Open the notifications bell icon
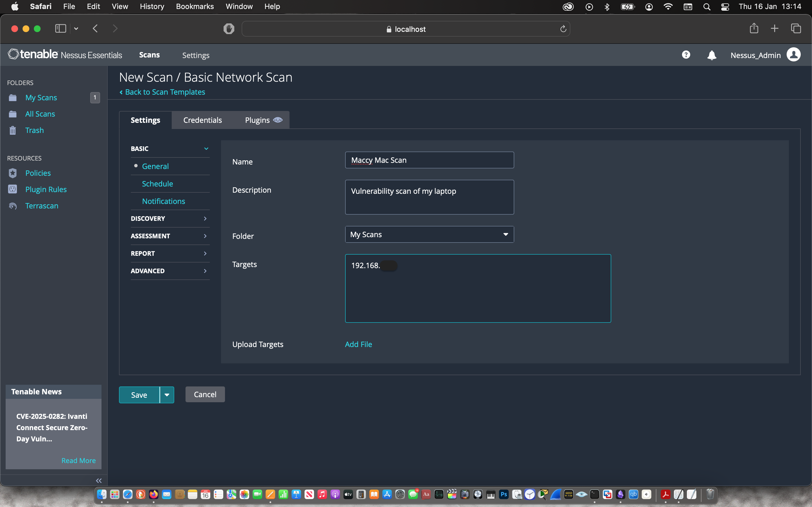 tap(711, 55)
